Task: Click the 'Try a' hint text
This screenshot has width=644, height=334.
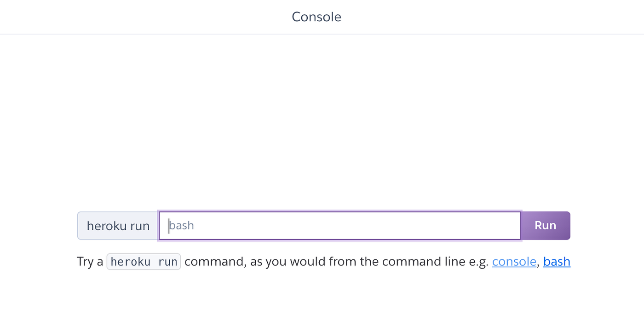Action: pos(90,262)
